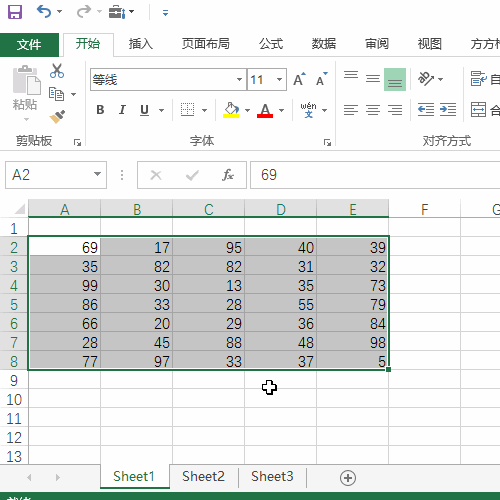Increase indent
500x500 pixels.
[448, 109]
